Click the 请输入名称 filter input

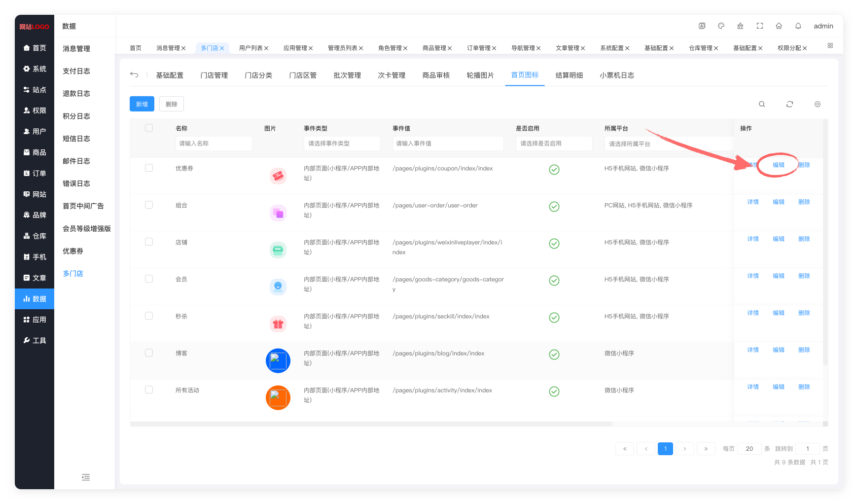214,144
